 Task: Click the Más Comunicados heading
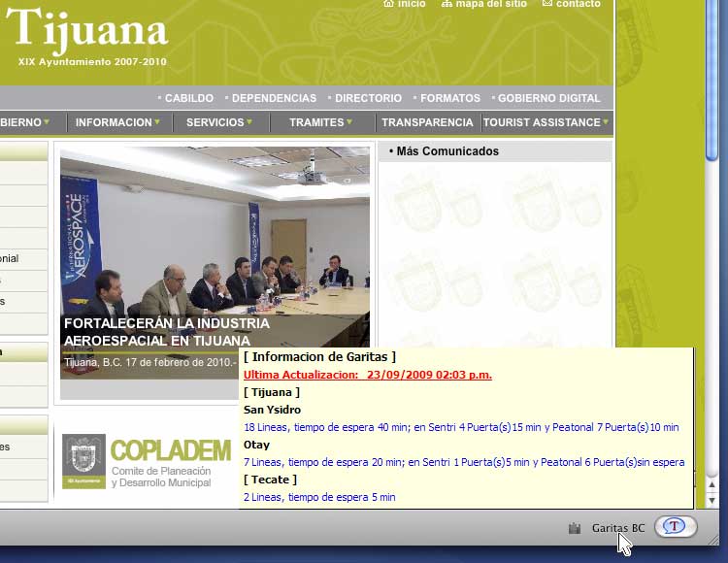pos(447,151)
